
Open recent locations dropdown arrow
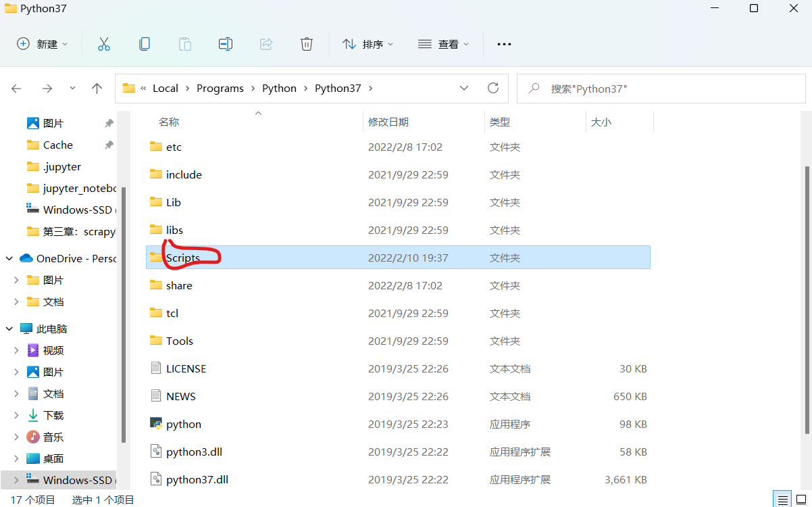click(73, 89)
